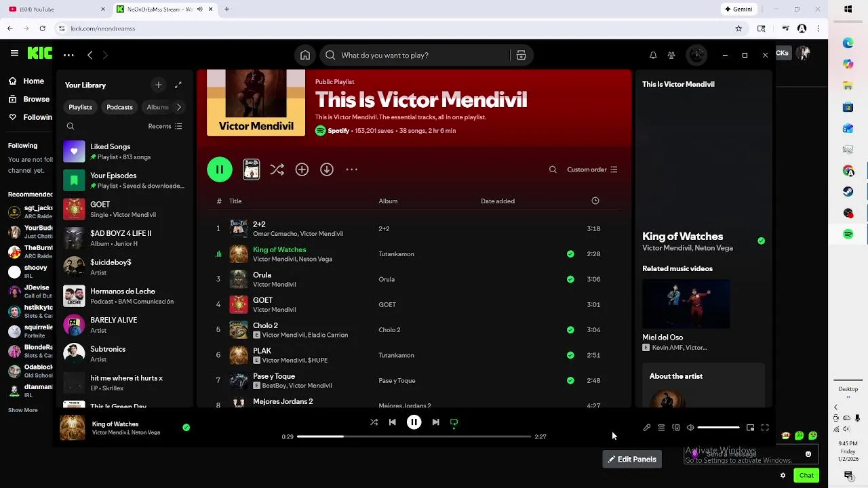
Task: Open Kick chat settings gear
Action: click(x=783, y=476)
